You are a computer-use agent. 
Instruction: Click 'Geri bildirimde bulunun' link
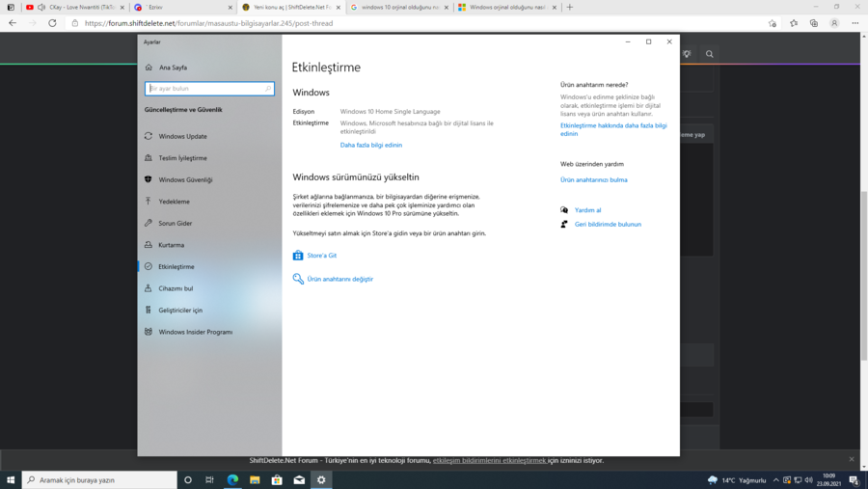coord(608,225)
